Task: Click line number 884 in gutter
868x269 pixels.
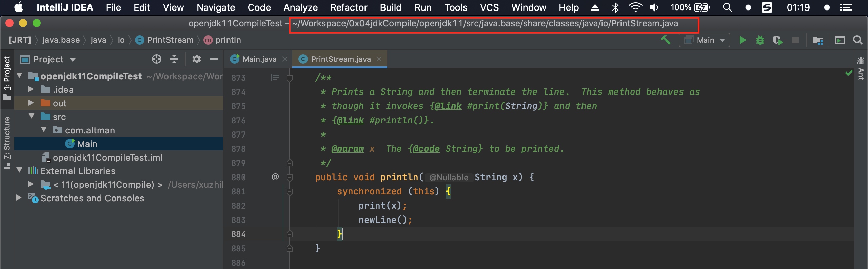Action: pyautogui.click(x=238, y=234)
